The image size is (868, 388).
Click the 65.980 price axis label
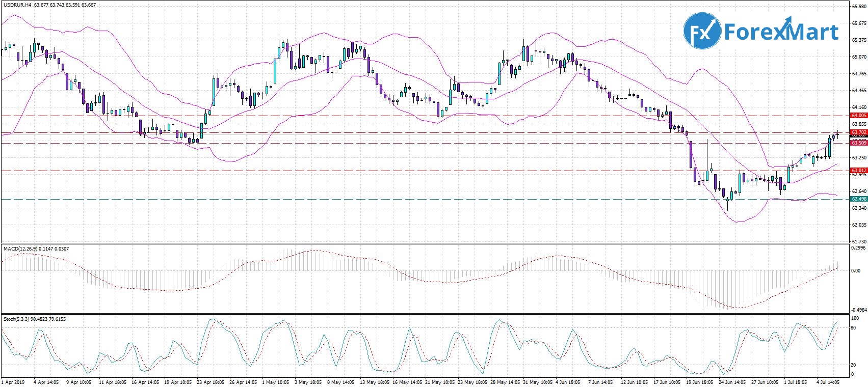859,7
